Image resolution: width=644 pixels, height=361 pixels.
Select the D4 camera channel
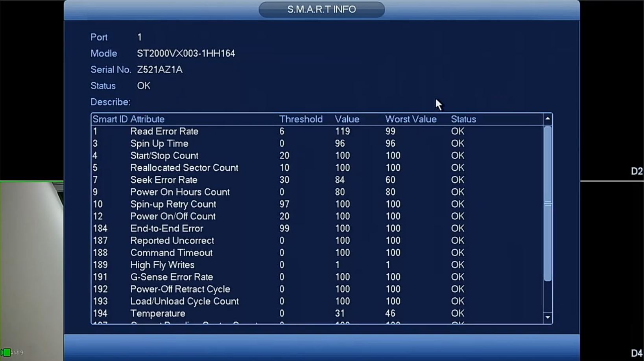click(637, 353)
